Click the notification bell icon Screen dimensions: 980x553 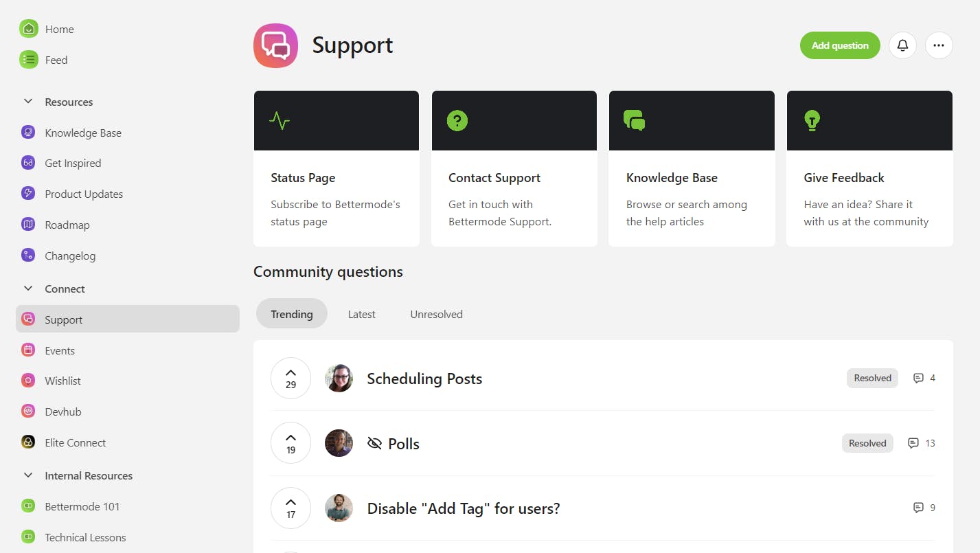(902, 45)
